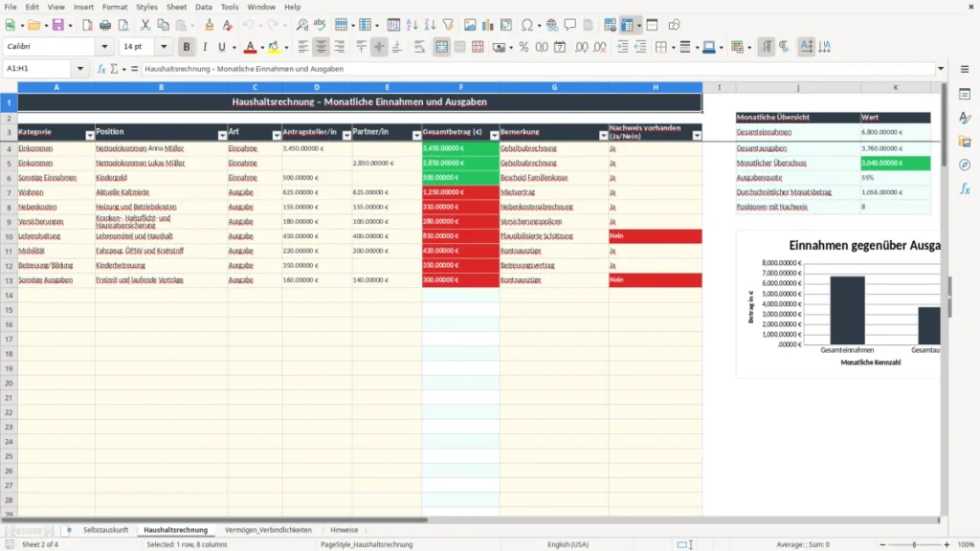Toggle Center Horizontally alignment
The image size is (980, 551).
[x=322, y=47]
